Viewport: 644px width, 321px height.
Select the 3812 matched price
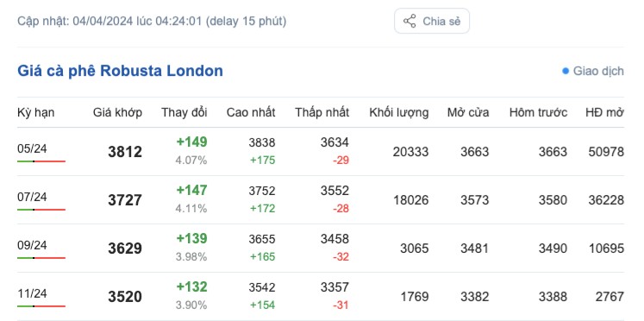pyautogui.click(x=125, y=152)
